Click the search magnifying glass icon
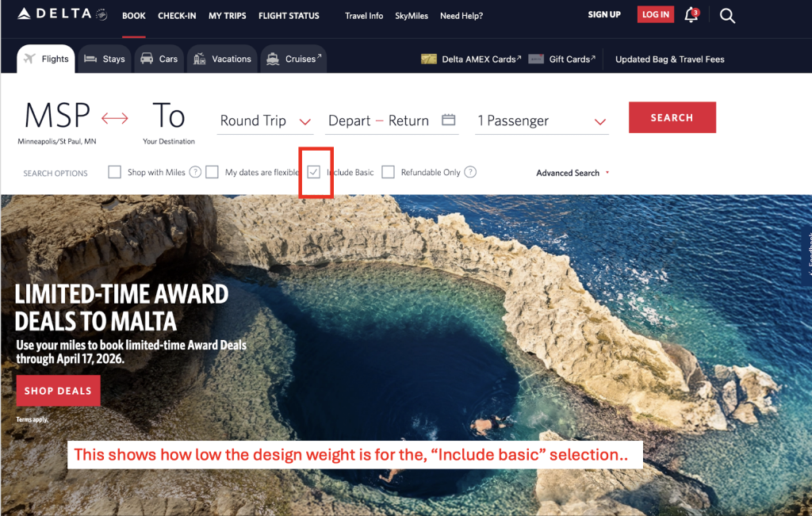This screenshot has height=516, width=812. click(727, 15)
